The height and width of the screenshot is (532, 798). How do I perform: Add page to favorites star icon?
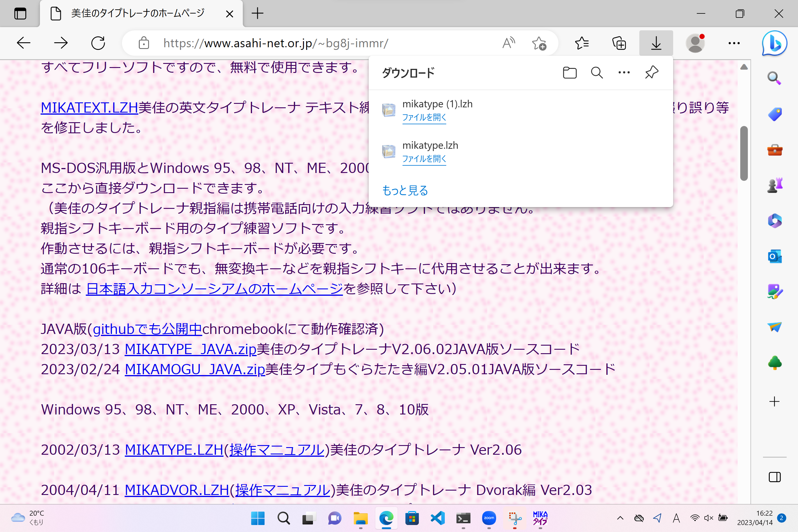tap(539, 43)
